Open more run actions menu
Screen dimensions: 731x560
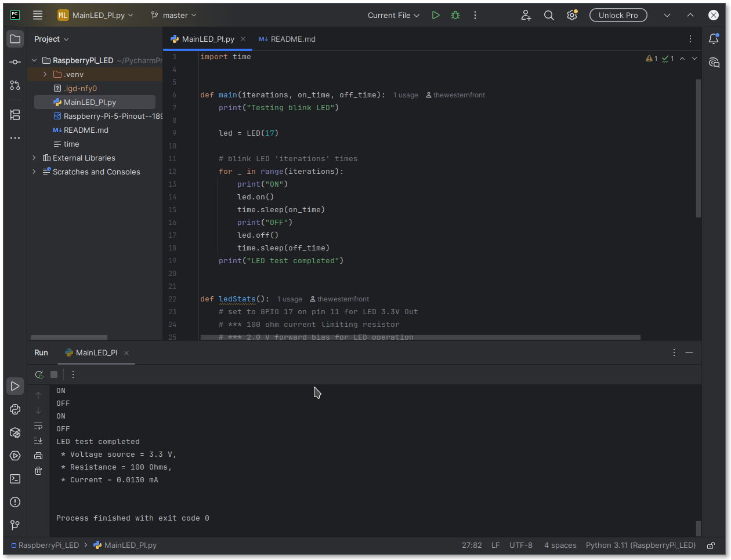(x=475, y=16)
